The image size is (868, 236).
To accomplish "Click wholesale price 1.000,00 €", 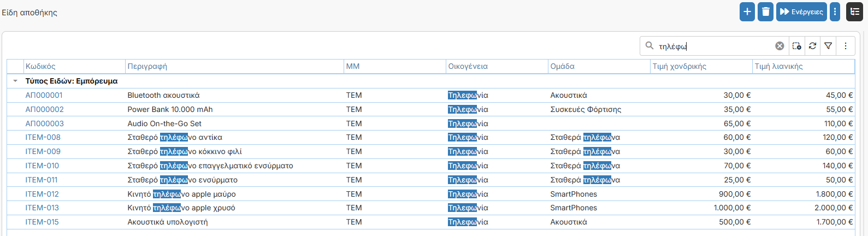I will tap(732, 208).
